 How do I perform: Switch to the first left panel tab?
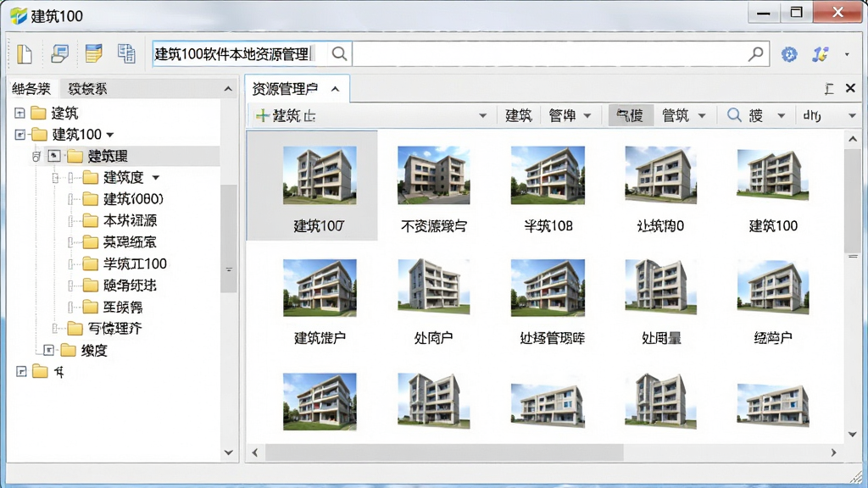coord(31,88)
